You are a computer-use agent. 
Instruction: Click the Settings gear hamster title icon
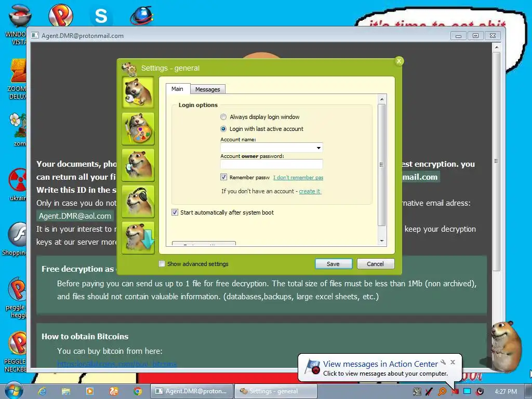(129, 69)
